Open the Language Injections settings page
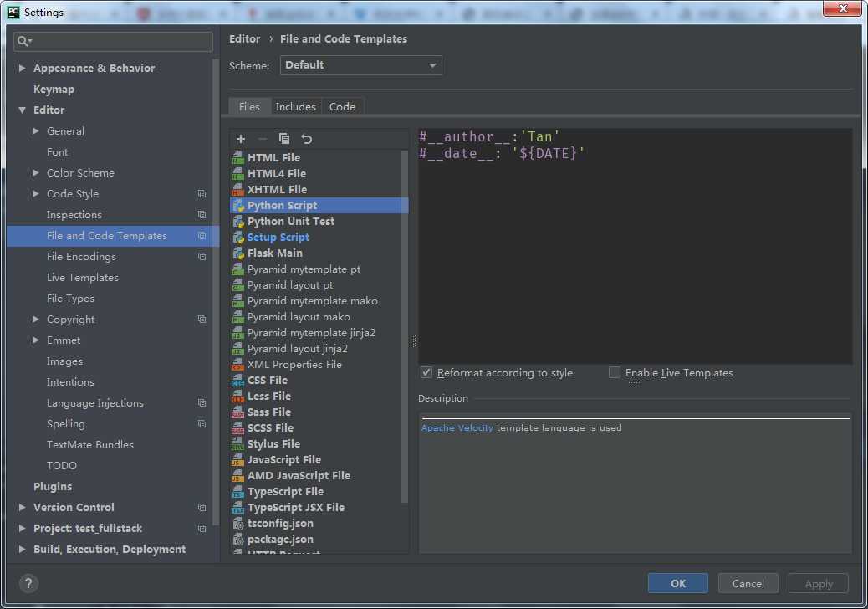 [x=95, y=403]
